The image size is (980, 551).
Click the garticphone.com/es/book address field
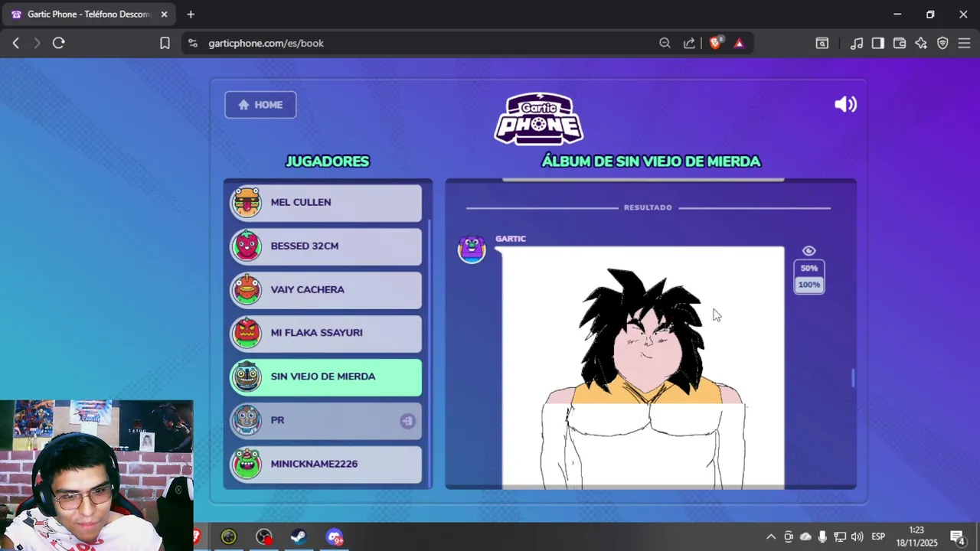[x=266, y=44]
